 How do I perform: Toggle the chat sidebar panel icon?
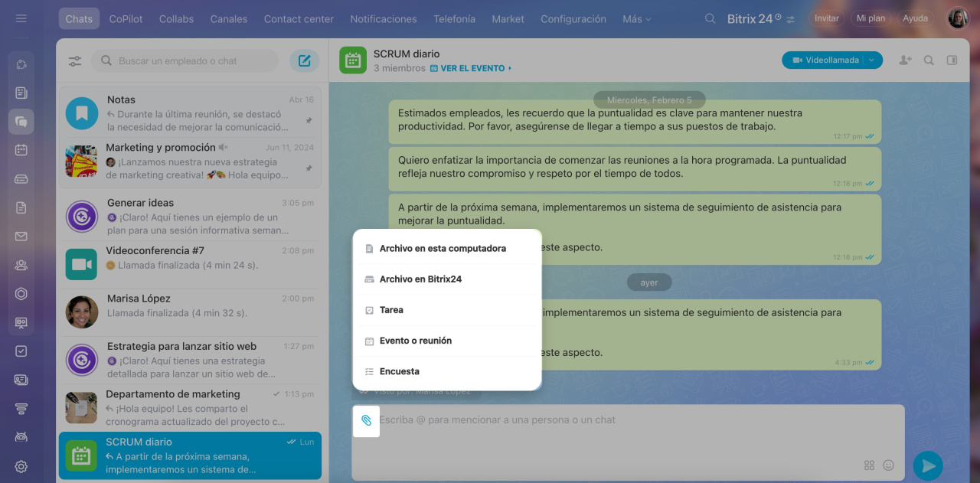click(x=952, y=60)
